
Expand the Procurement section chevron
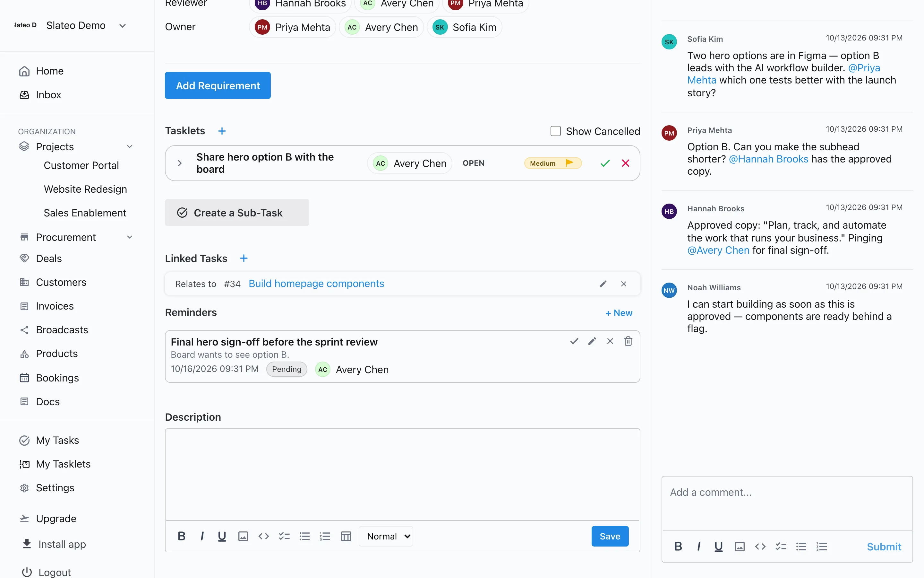click(129, 237)
